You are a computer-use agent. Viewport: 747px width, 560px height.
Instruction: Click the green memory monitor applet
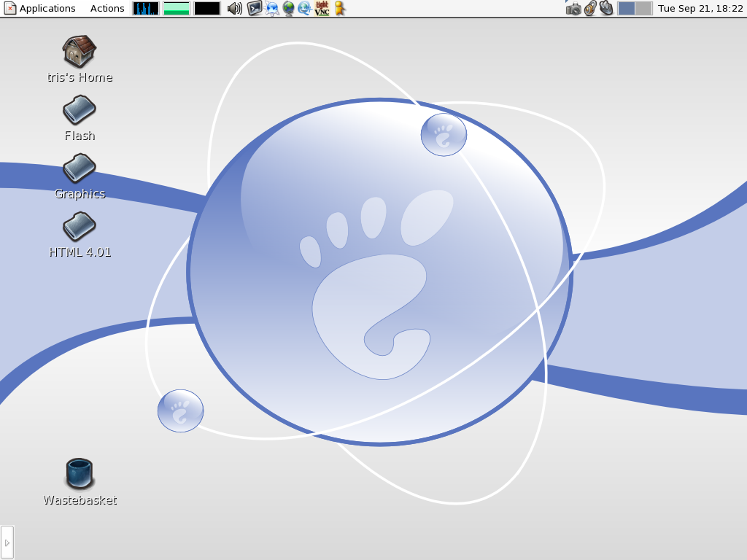177,8
